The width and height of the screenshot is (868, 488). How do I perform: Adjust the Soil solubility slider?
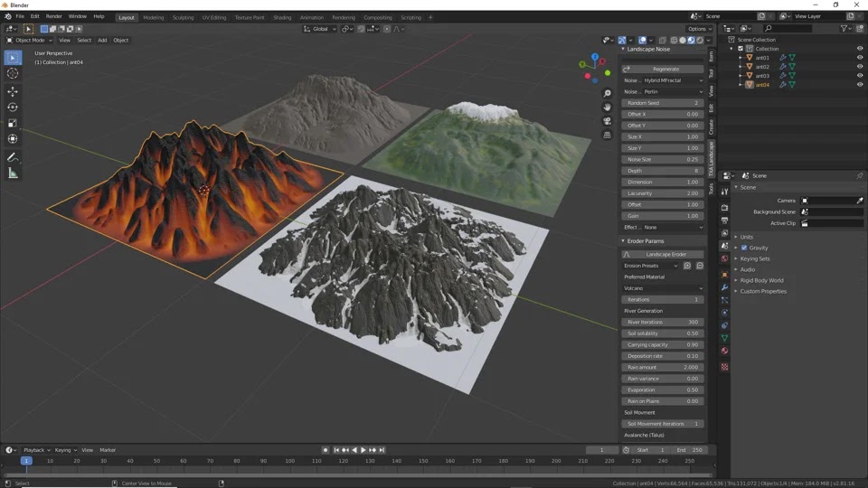[663, 333]
